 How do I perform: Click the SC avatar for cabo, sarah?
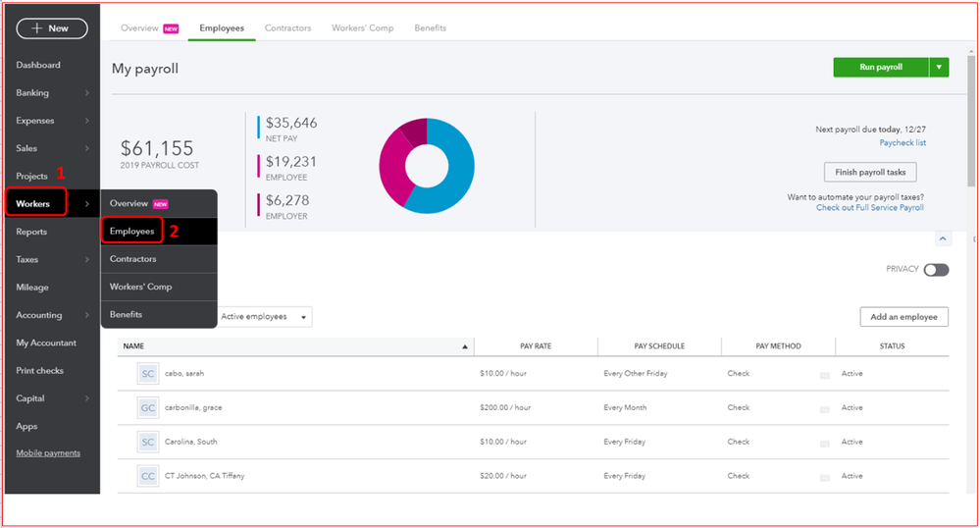[x=148, y=374]
